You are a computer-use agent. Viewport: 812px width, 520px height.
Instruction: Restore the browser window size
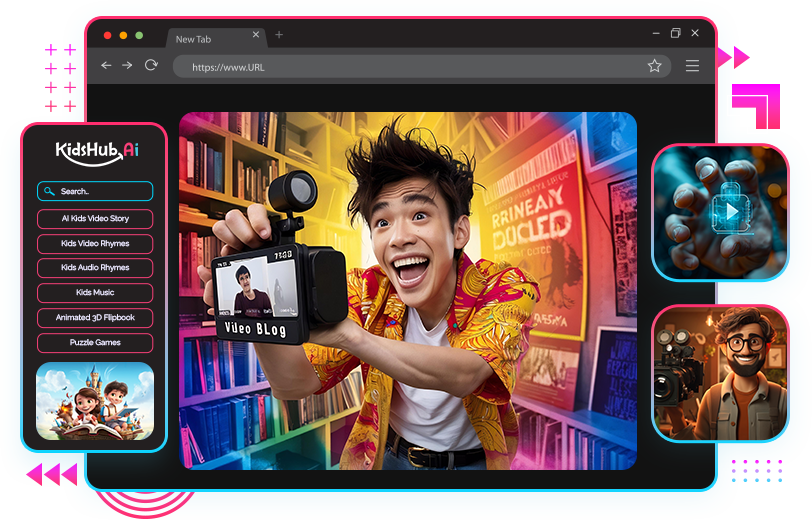pos(675,33)
